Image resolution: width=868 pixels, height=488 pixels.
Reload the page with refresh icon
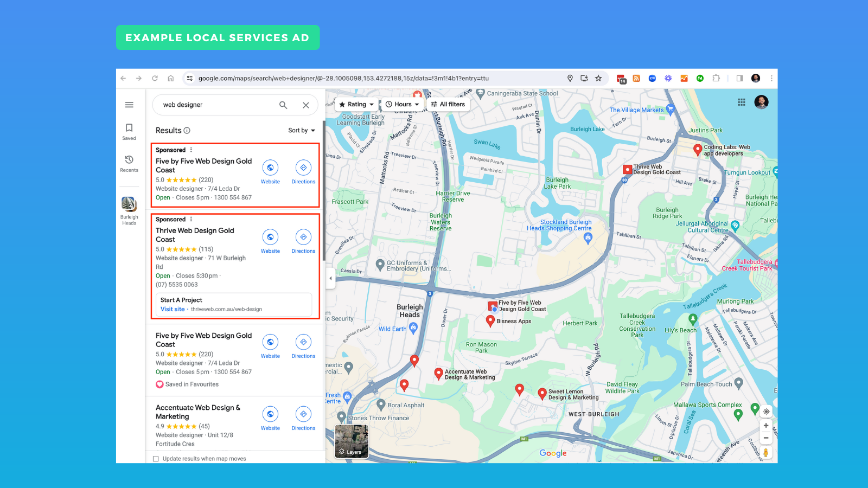tap(155, 78)
